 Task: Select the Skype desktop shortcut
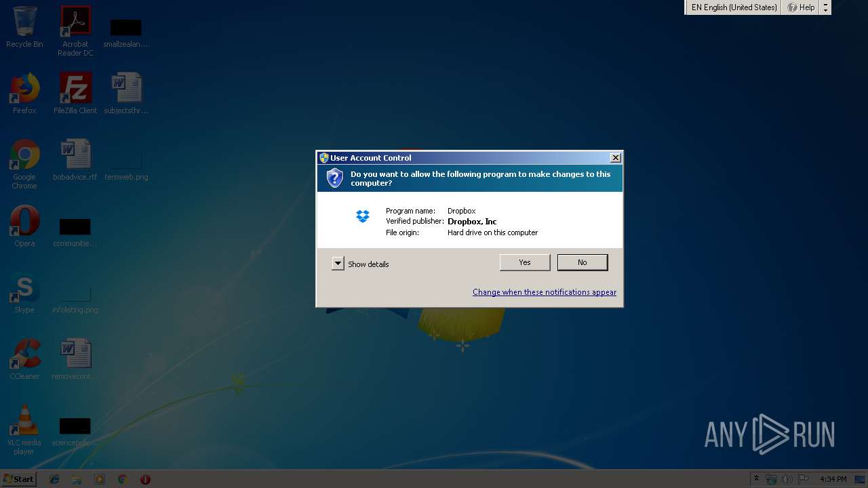click(24, 293)
